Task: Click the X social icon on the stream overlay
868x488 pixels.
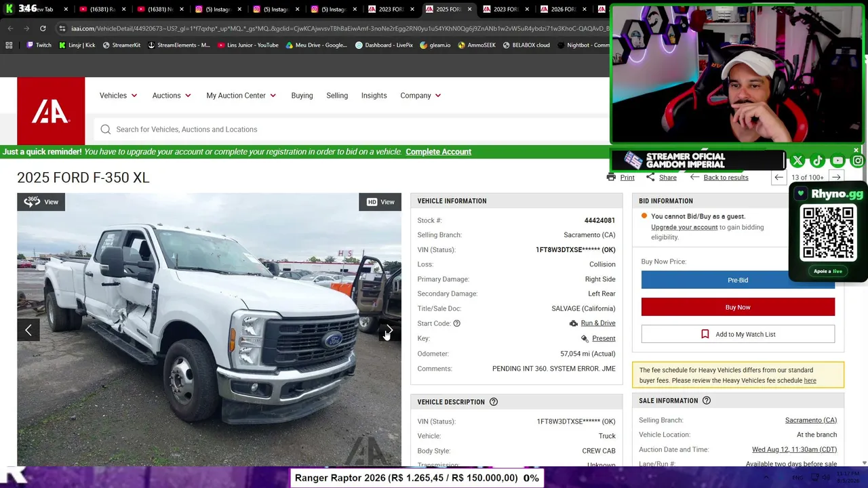Action: point(797,161)
